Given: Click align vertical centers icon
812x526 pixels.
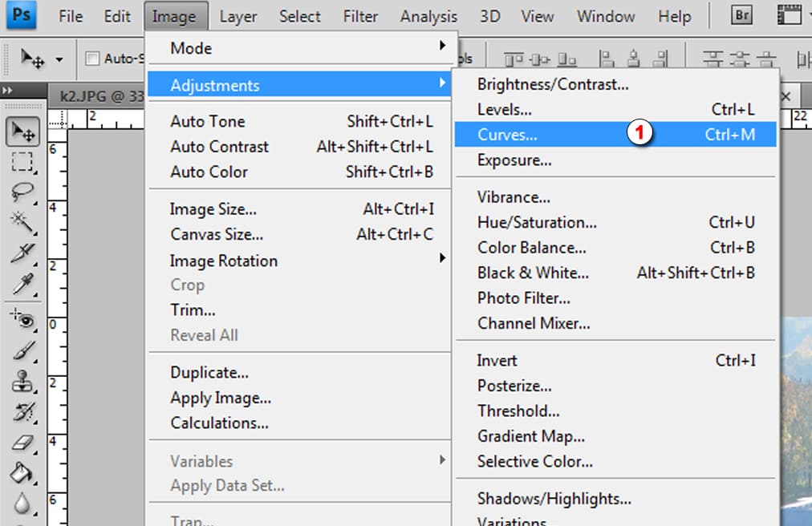Looking at the screenshot, I should [540, 60].
